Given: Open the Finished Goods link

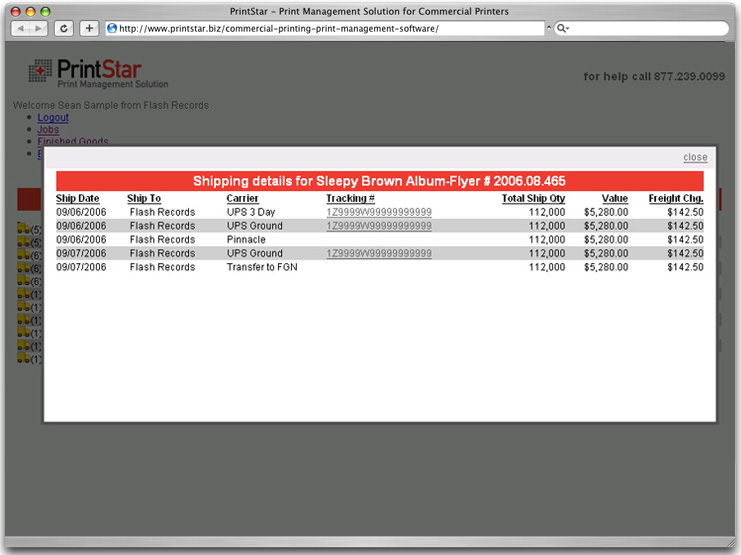Looking at the screenshot, I should tap(73, 141).
